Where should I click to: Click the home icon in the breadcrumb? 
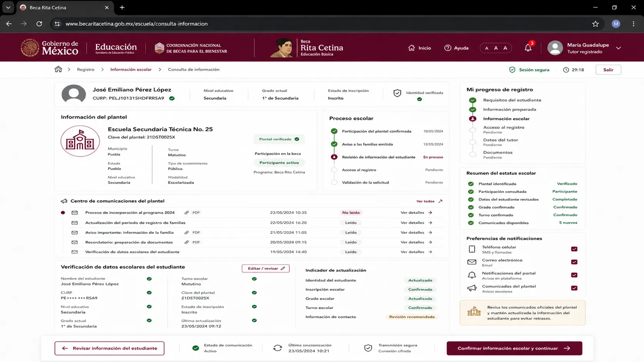pos(58,69)
